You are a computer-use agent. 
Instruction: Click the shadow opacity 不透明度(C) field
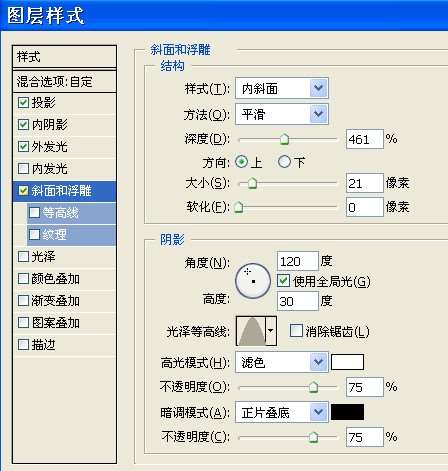[x=365, y=437]
